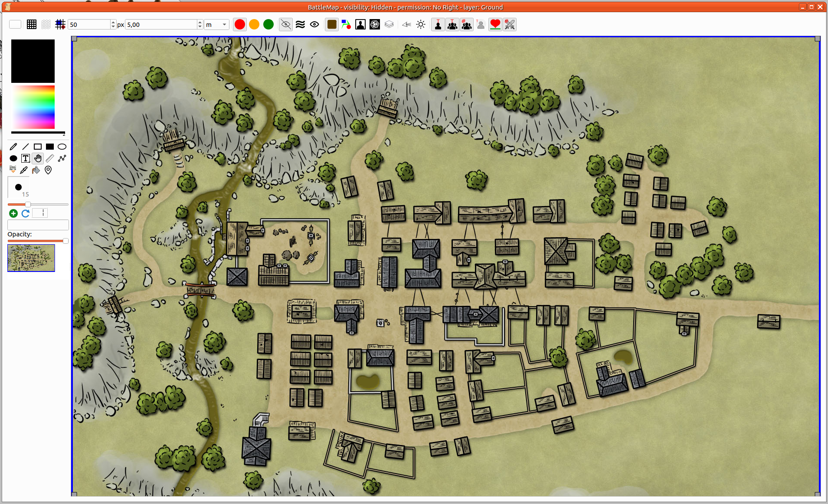Decrease the grid scale 5,00 stepper

200,27
